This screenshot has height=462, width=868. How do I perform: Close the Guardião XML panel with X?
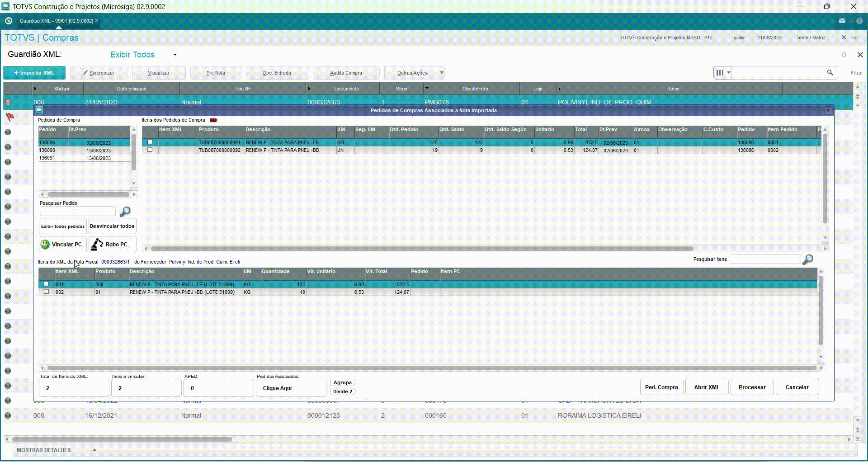pos(860,55)
